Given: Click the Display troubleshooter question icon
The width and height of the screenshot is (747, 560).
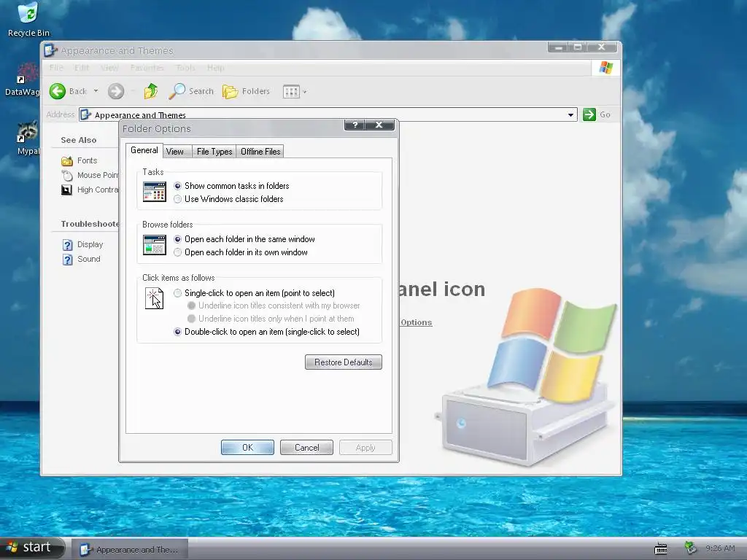Looking at the screenshot, I should tap(68, 245).
